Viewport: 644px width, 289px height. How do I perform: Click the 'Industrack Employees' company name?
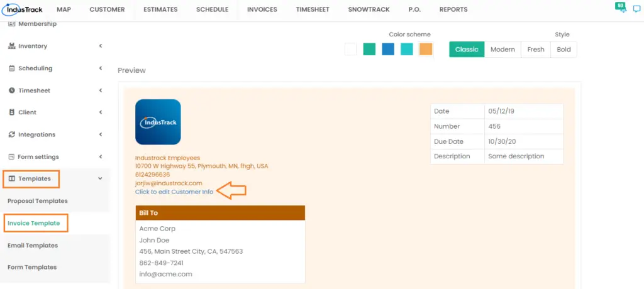click(x=167, y=158)
